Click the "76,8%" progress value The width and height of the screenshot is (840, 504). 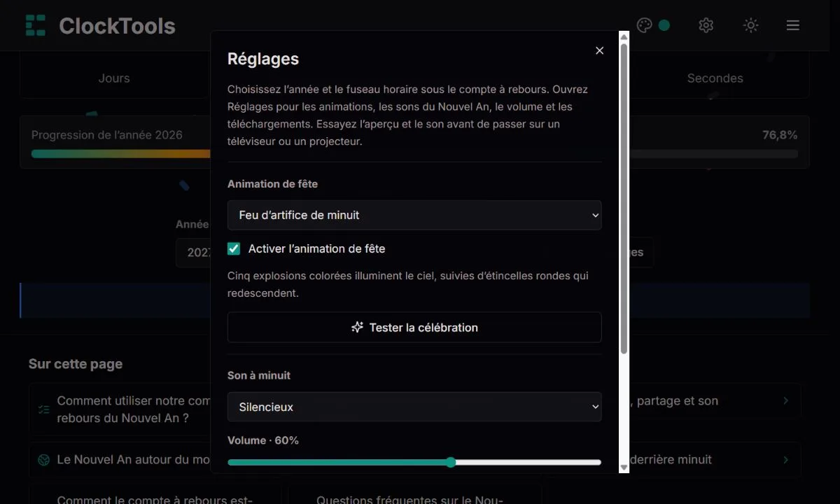click(780, 135)
